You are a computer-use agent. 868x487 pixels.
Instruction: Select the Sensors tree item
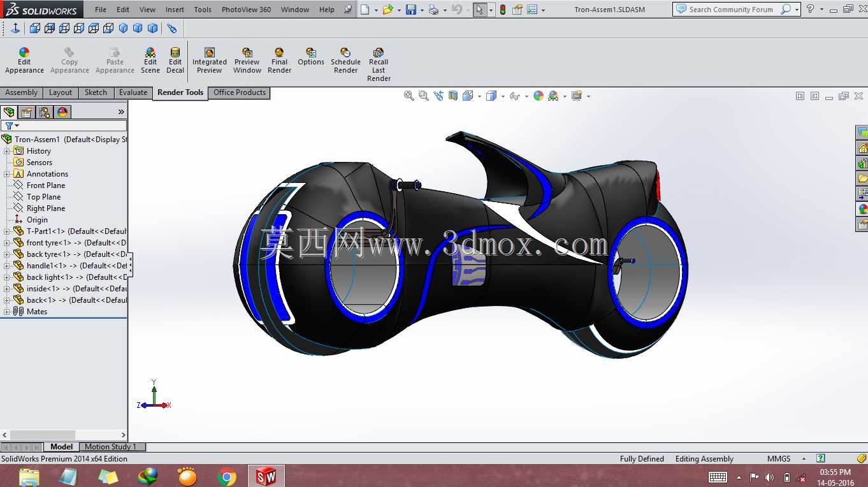click(x=40, y=163)
